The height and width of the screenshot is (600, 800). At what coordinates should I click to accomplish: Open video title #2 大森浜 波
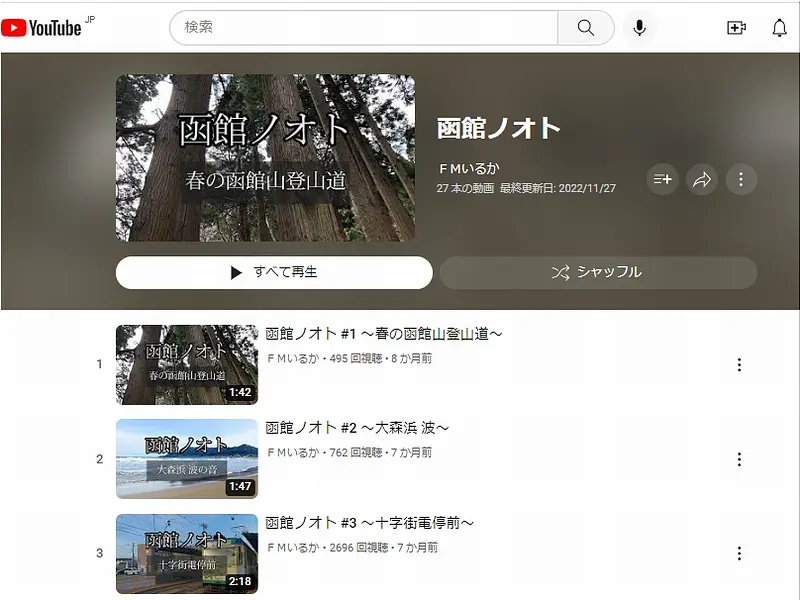pos(357,428)
